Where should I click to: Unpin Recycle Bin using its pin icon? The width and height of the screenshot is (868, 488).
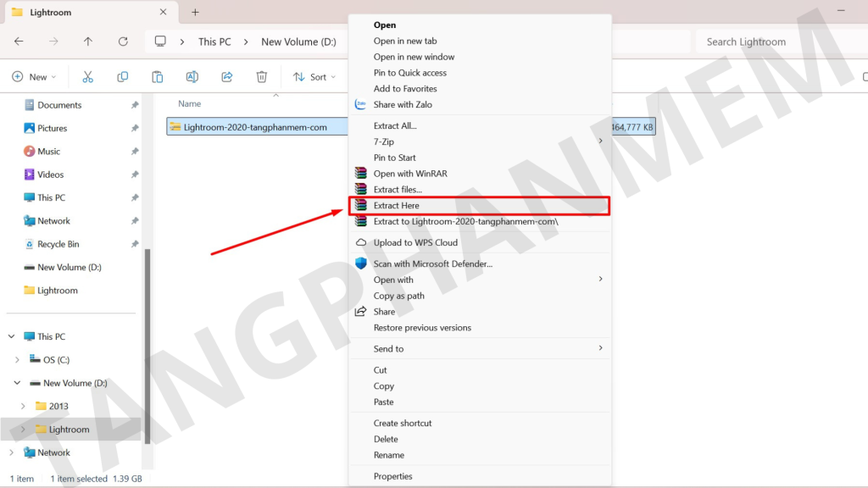(135, 244)
